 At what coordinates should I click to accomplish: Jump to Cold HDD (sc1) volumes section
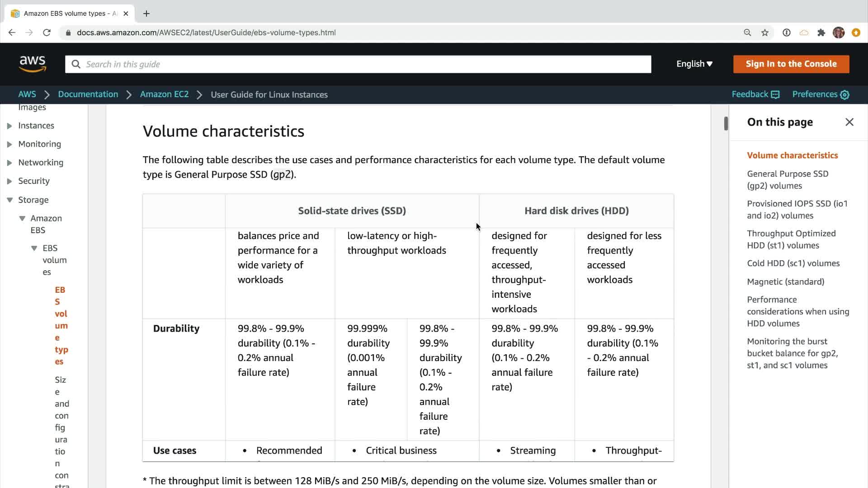793,263
